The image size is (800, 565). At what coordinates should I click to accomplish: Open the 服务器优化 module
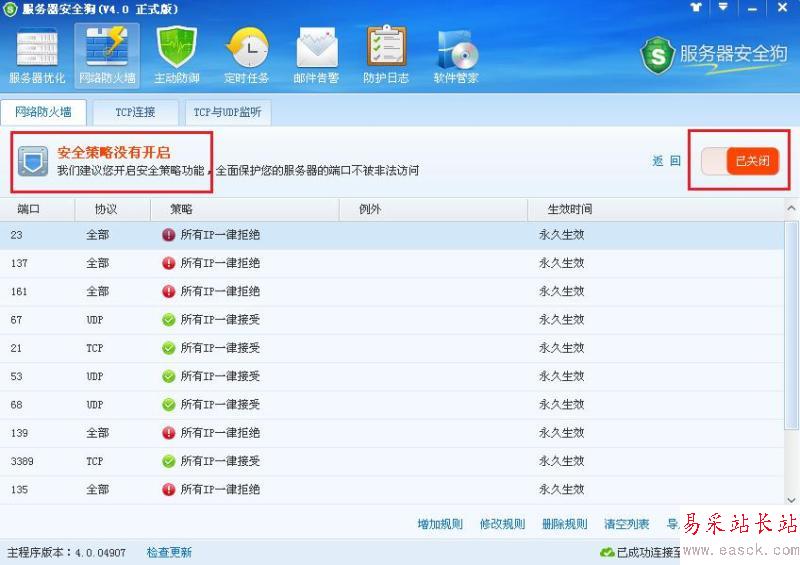37,56
